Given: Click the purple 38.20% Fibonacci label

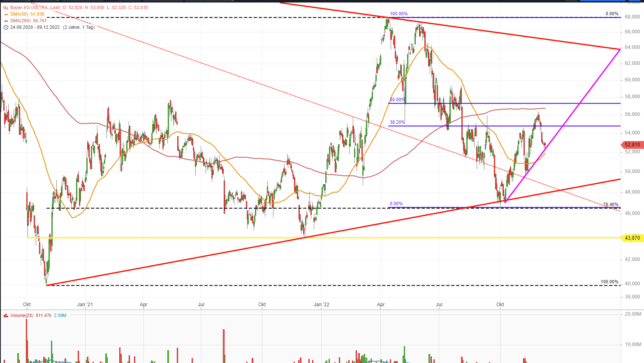Looking at the screenshot, I should coord(397,123).
